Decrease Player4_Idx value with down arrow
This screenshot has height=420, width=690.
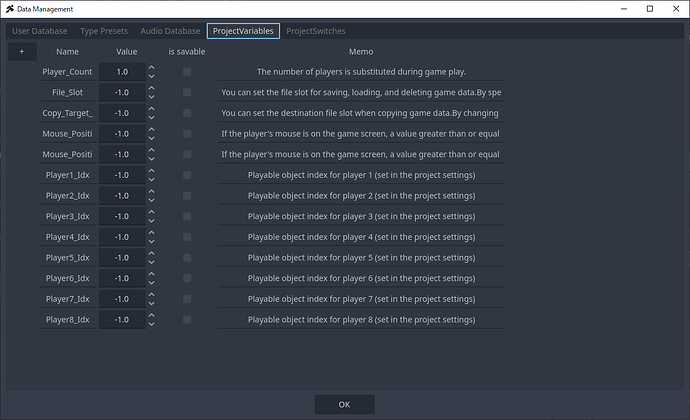[x=151, y=241]
